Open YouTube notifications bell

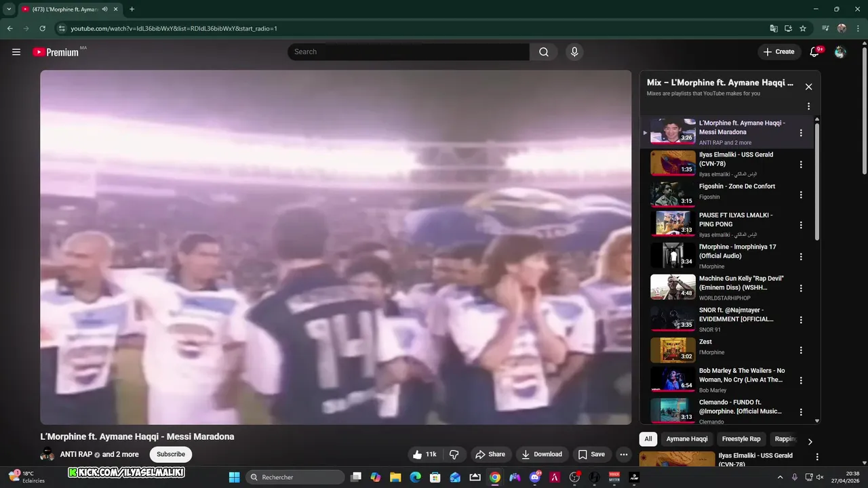click(x=815, y=52)
